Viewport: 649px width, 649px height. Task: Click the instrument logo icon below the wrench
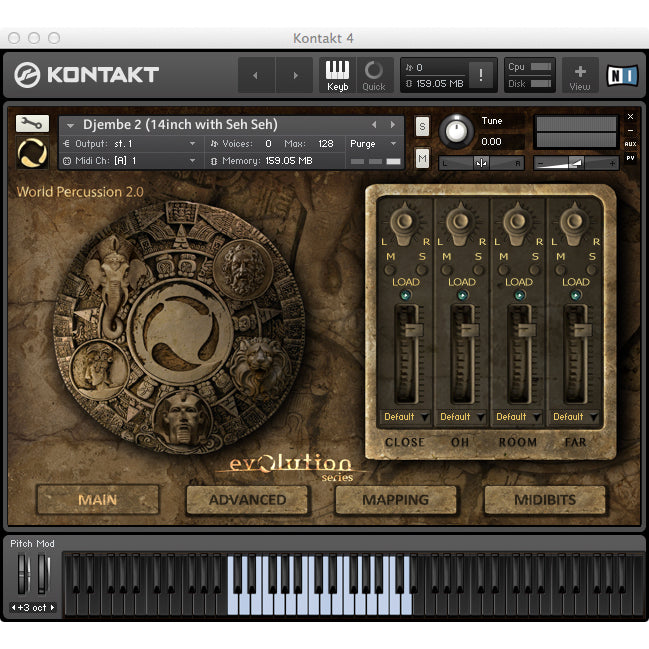32,153
